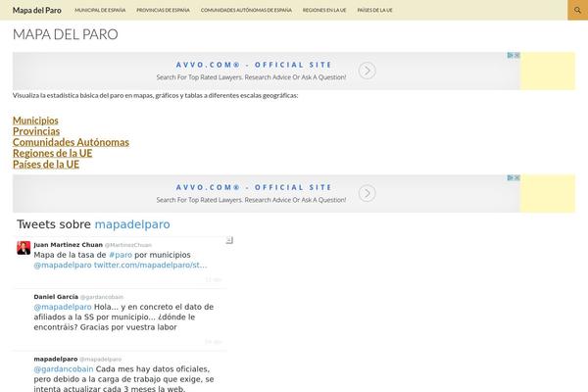Open the #paro hashtag in Juan's tweet
The height and width of the screenshot is (392, 588).
(x=121, y=255)
